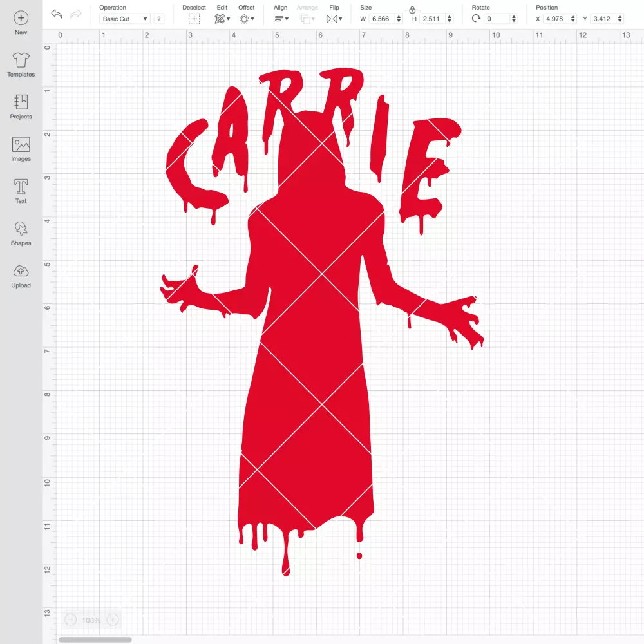Expand the Align options dropdown
644x644 pixels.
pyautogui.click(x=281, y=19)
